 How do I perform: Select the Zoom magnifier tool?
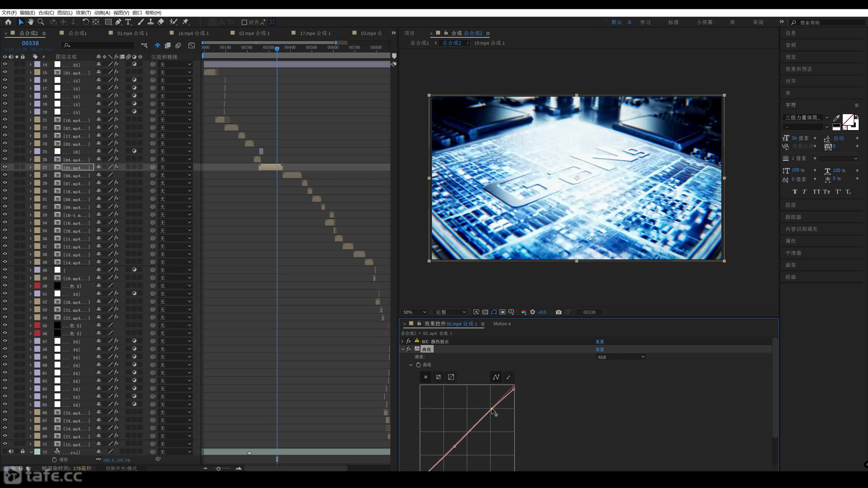click(41, 22)
